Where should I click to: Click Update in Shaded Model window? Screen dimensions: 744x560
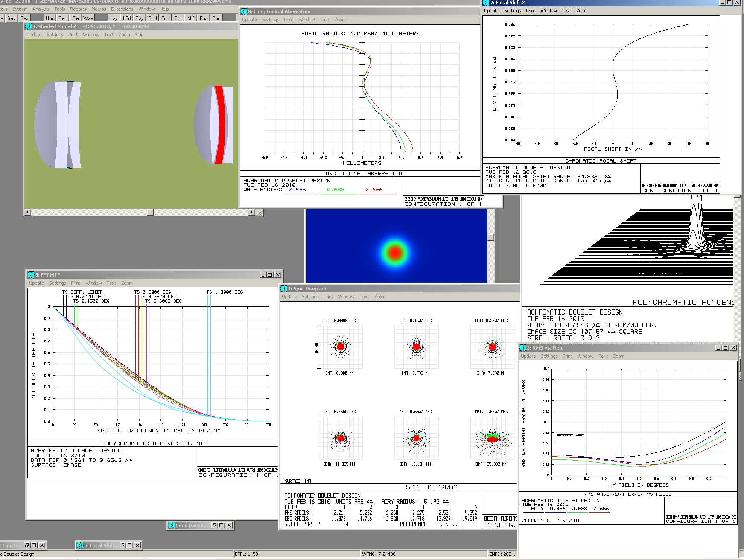pyautogui.click(x=34, y=35)
